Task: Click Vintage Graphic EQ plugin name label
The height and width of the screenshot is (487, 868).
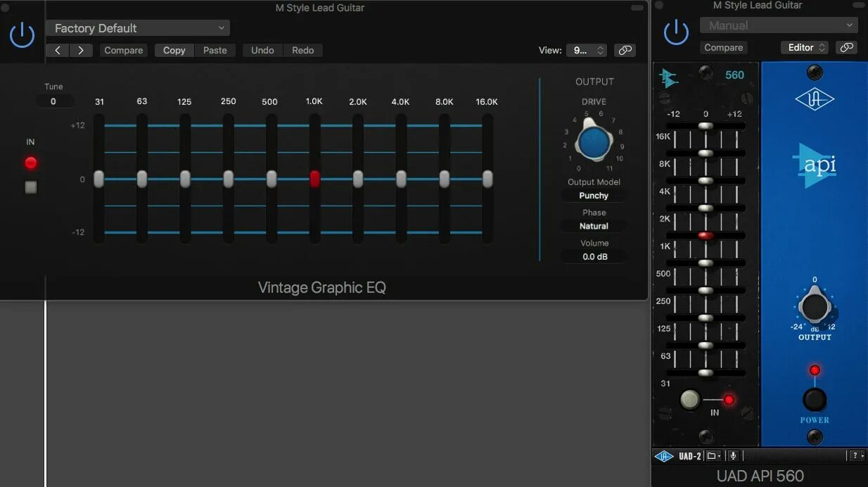Action: click(x=322, y=287)
